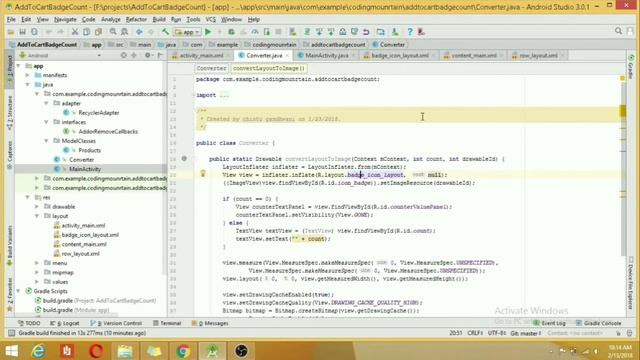Screen dimensions: 640x360
Task: Click the Windows Start button
Action: (11, 351)
